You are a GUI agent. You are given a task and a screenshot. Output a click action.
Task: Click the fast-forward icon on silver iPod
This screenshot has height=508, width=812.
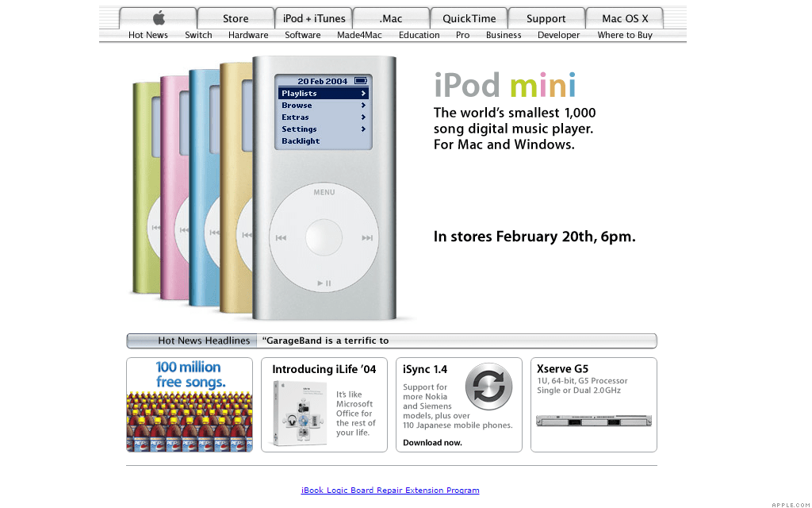367,237
